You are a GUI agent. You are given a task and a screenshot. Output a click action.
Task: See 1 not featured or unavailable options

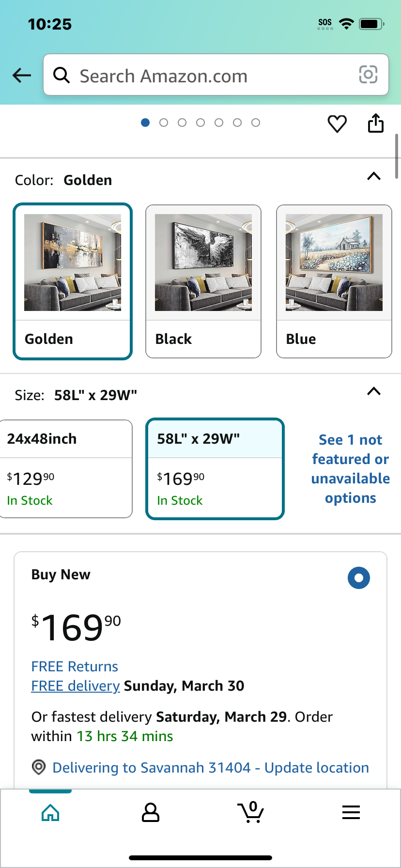coord(351,469)
